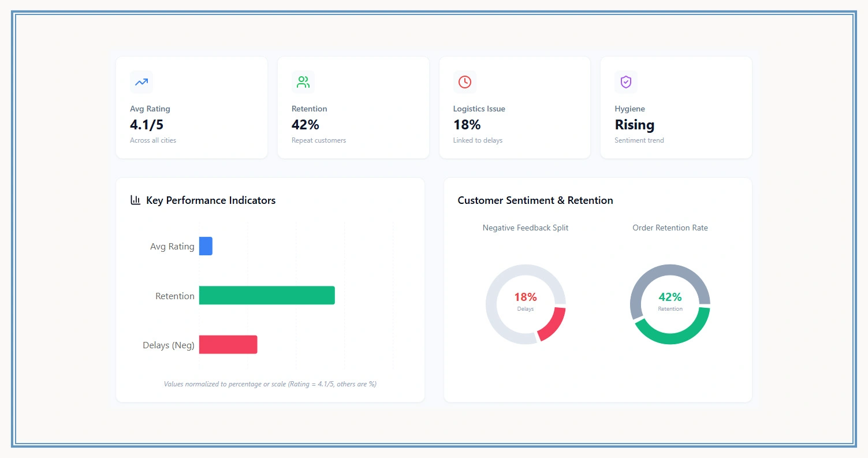Select the Hygiene Rising stat card
The image size is (868, 458).
click(x=676, y=107)
